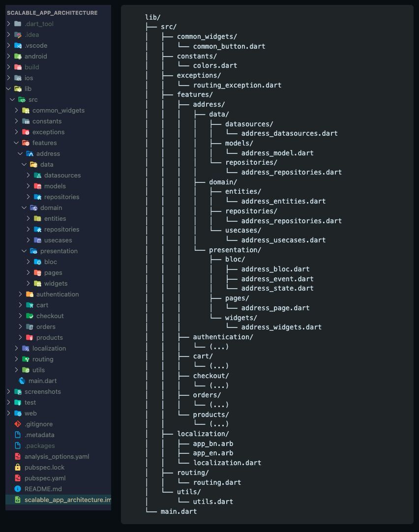Click the lock icon for pubspec.lock
This screenshot has height=532, width=419.
pyautogui.click(x=18, y=467)
